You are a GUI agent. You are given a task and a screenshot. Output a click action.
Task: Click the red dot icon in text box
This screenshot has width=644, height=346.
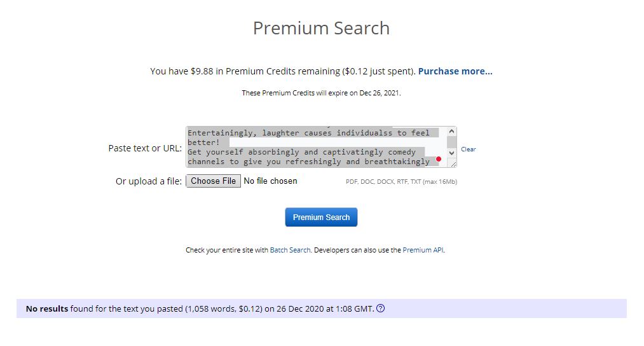click(x=439, y=159)
